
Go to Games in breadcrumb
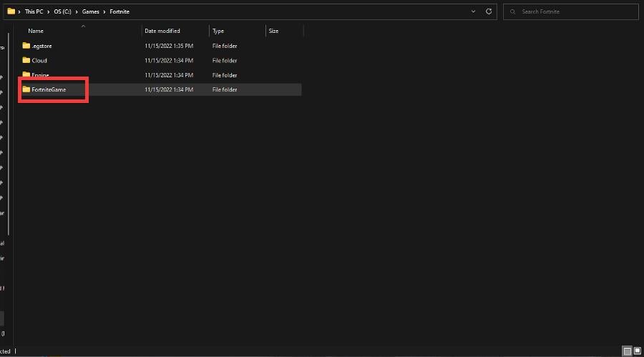point(90,11)
